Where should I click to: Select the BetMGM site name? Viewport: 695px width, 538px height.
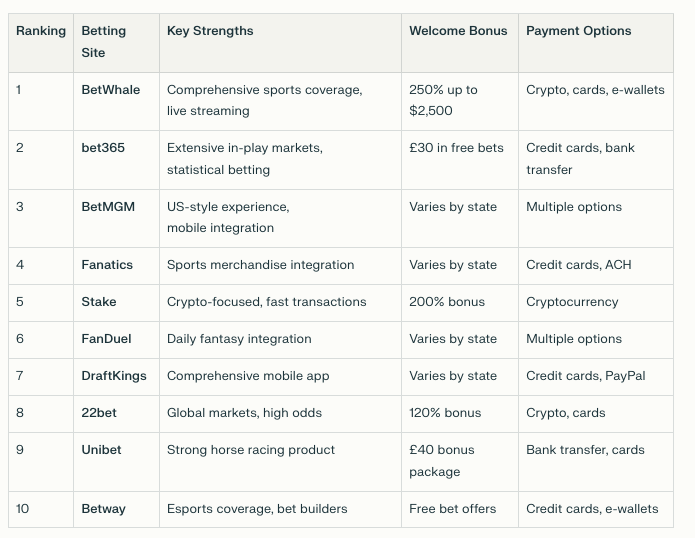(x=108, y=207)
